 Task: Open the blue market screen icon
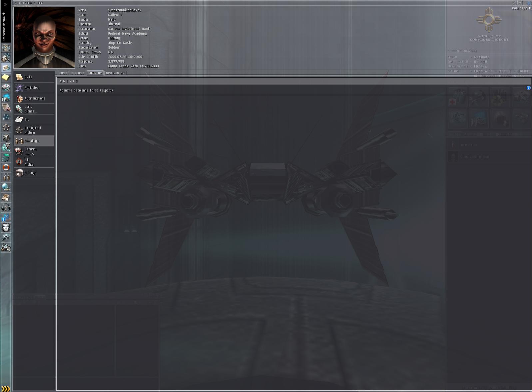pos(6,98)
